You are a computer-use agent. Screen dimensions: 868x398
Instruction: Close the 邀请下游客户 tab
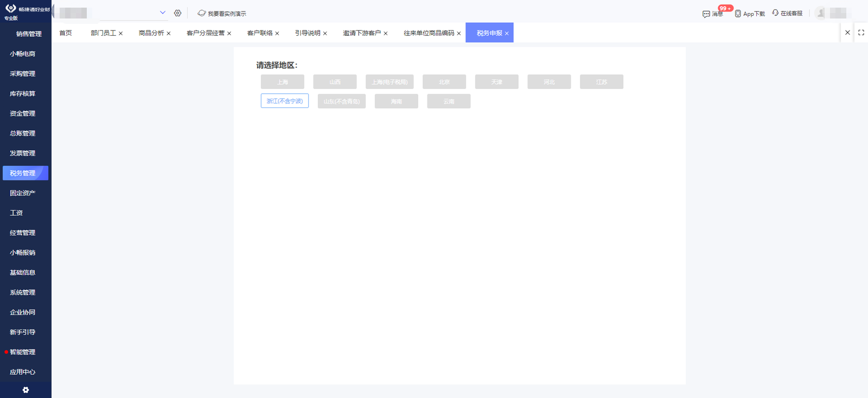pos(386,34)
